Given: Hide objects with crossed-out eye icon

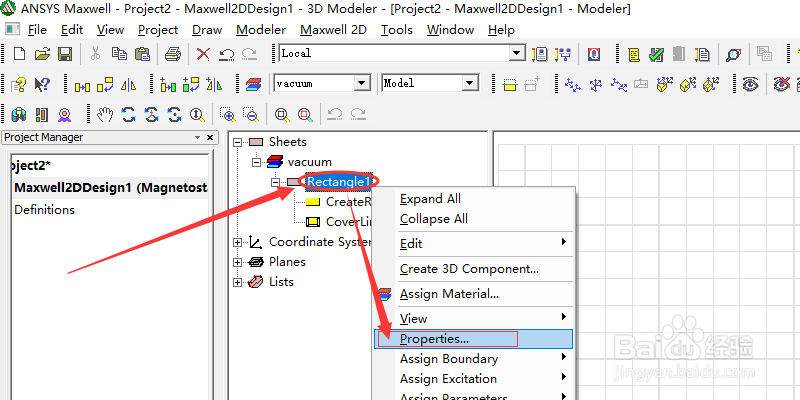Looking at the screenshot, I should click(781, 84).
